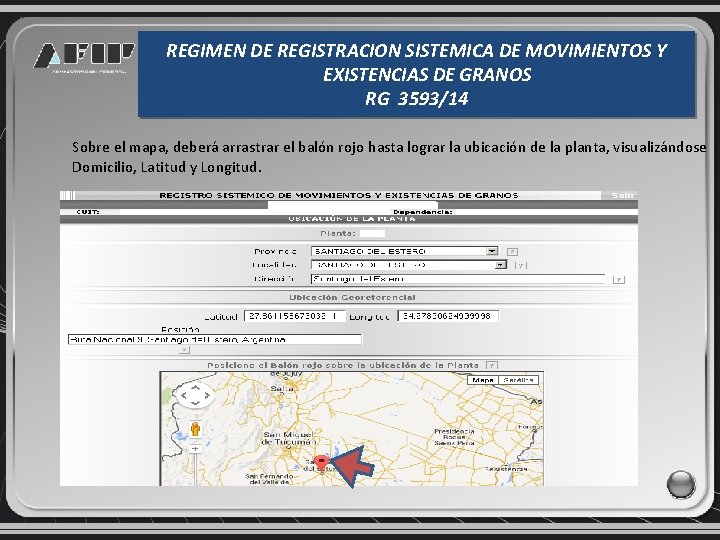
Task: Click the San Fernando del Valle map label
Action: coord(269,479)
